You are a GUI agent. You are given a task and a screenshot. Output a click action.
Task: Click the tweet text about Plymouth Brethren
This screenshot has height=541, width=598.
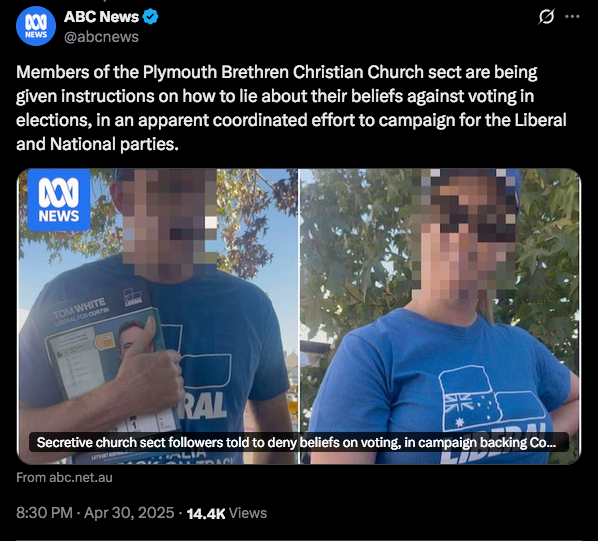click(291, 108)
